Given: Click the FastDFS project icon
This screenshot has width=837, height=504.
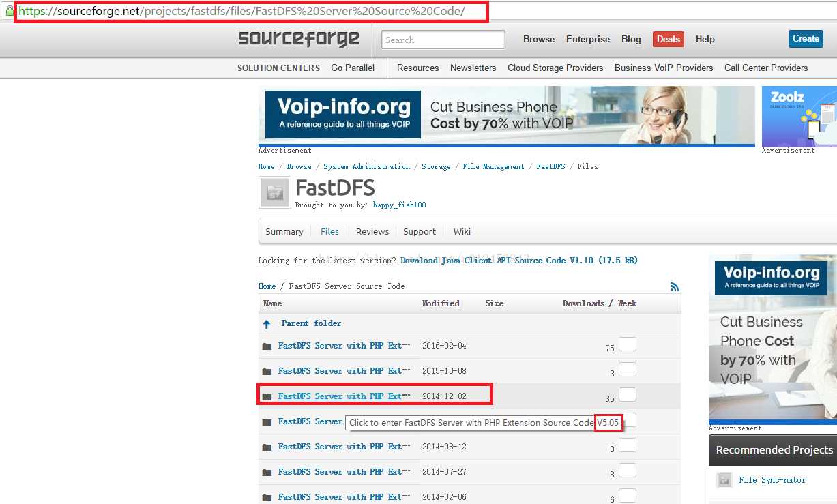Looking at the screenshot, I should pyautogui.click(x=275, y=192).
